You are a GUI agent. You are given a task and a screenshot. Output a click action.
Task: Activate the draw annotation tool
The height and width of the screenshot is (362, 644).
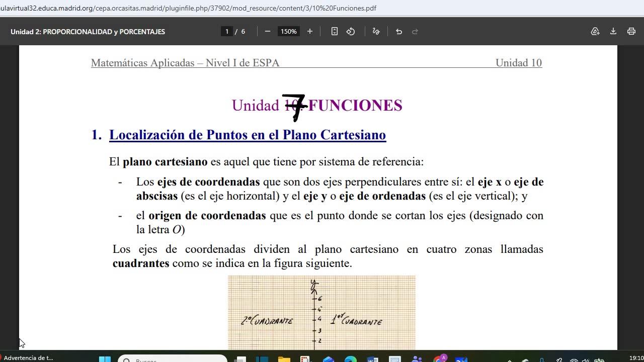(x=376, y=31)
